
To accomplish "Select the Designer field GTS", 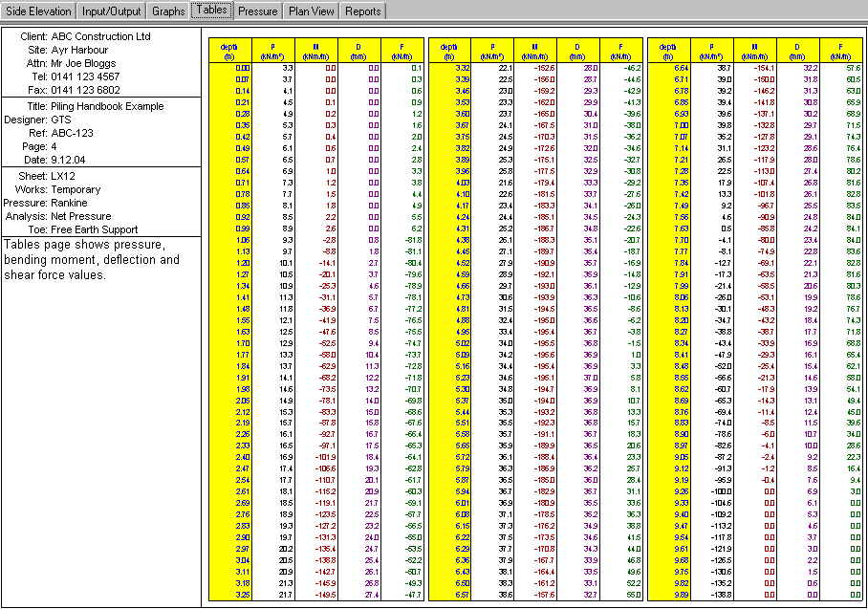I will point(63,120).
